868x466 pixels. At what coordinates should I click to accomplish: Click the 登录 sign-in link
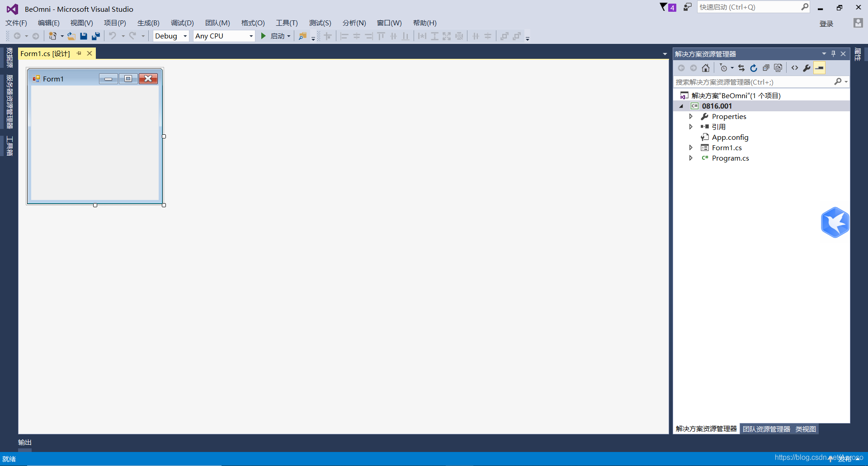point(826,24)
